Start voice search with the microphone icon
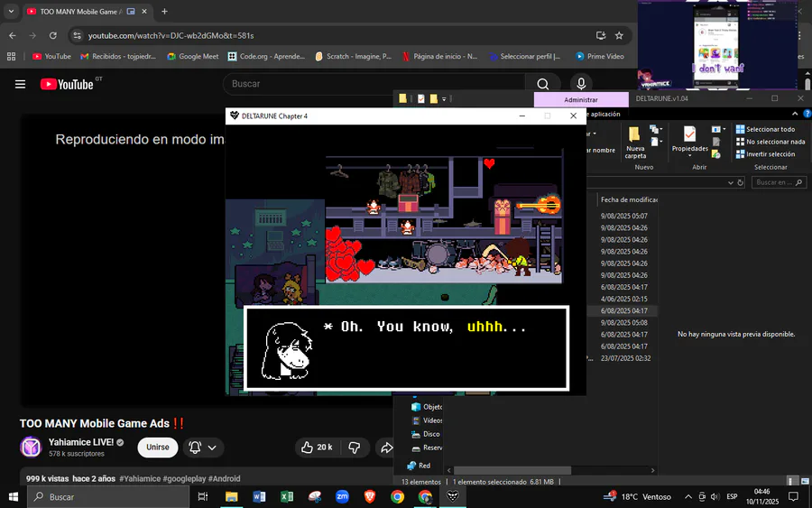Viewport: 812px width, 508px height. 581,84
